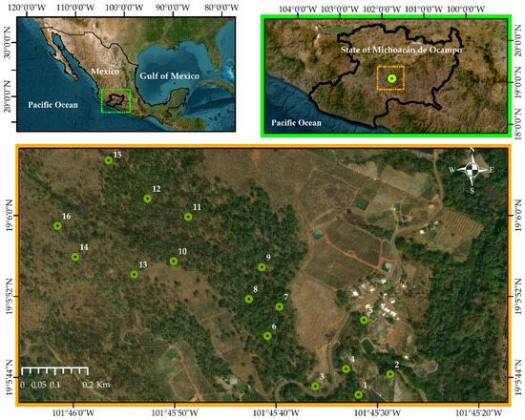
Task: Click site marker number 2
Action: (x=390, y=374)
